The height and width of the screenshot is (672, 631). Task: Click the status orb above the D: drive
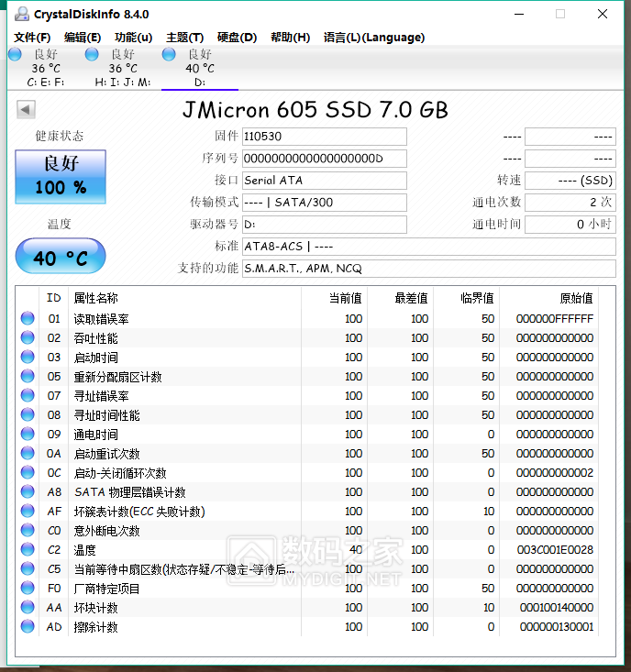pyautogui.click(x=169, y=54)
